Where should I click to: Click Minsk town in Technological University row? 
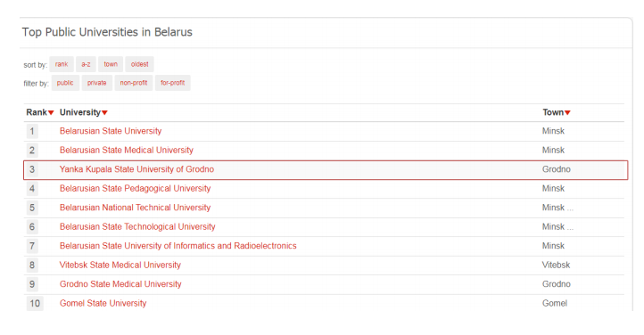tap(557, 227)
